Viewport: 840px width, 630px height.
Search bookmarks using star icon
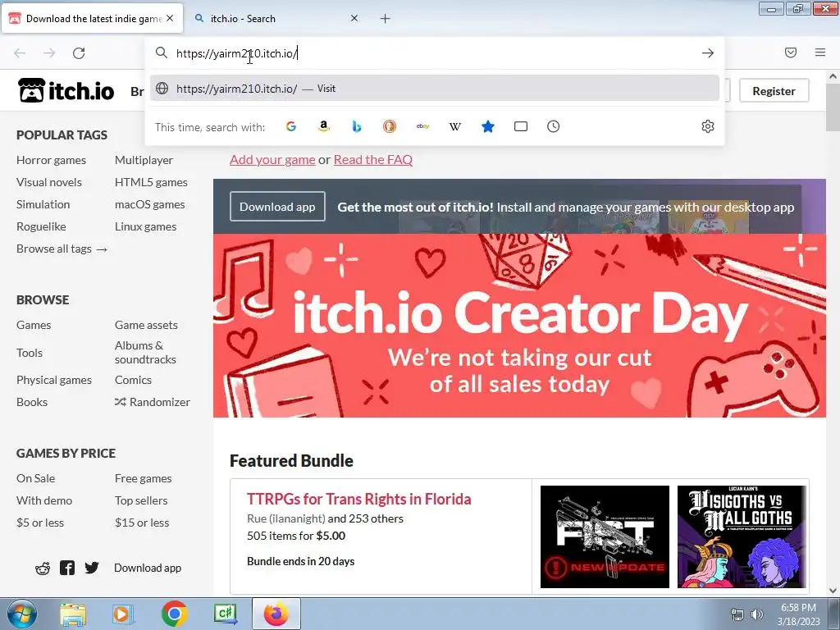pyautogui.click(x=488, y=126)
